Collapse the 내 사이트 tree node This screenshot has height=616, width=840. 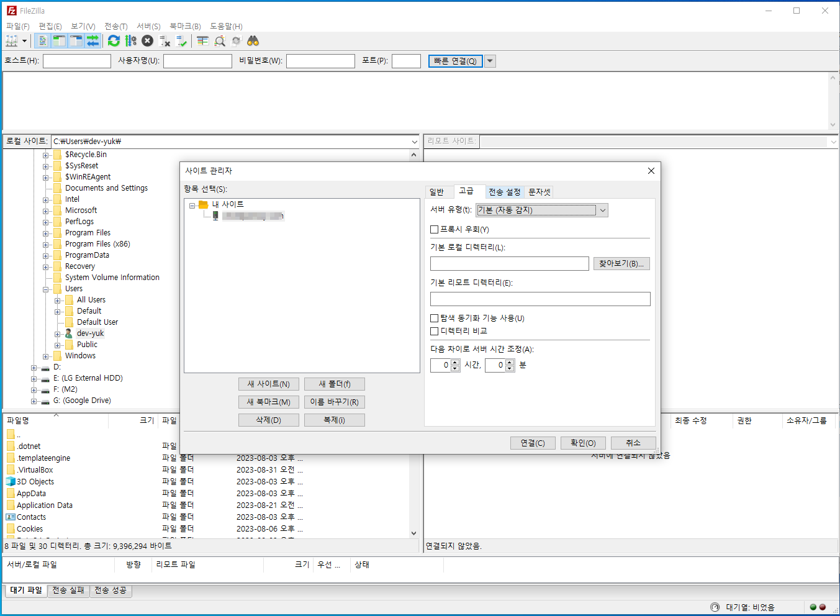pos(192,205)
